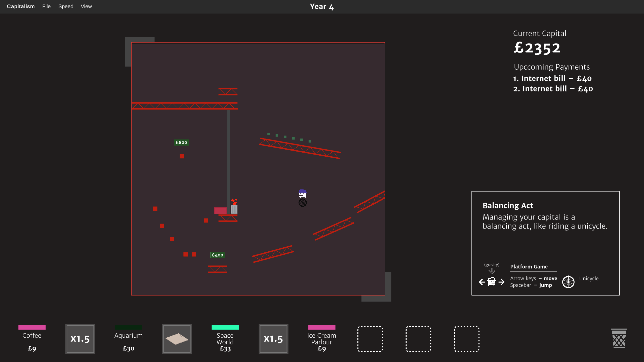Screen dimensions: 644x362
Task: Click the £800 money tag
Action: pos(181,143)
